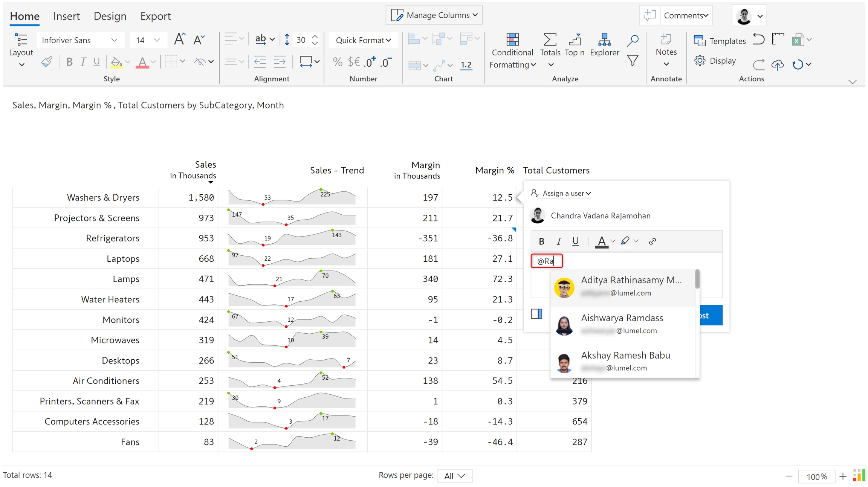Toggle italic in the comment editor

point(559,241)
